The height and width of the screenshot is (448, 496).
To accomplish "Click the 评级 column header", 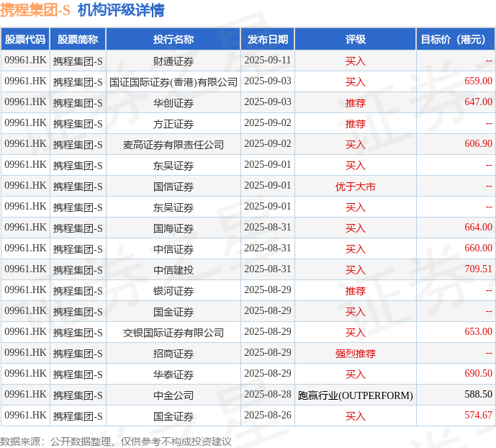I will click(355, 39).
